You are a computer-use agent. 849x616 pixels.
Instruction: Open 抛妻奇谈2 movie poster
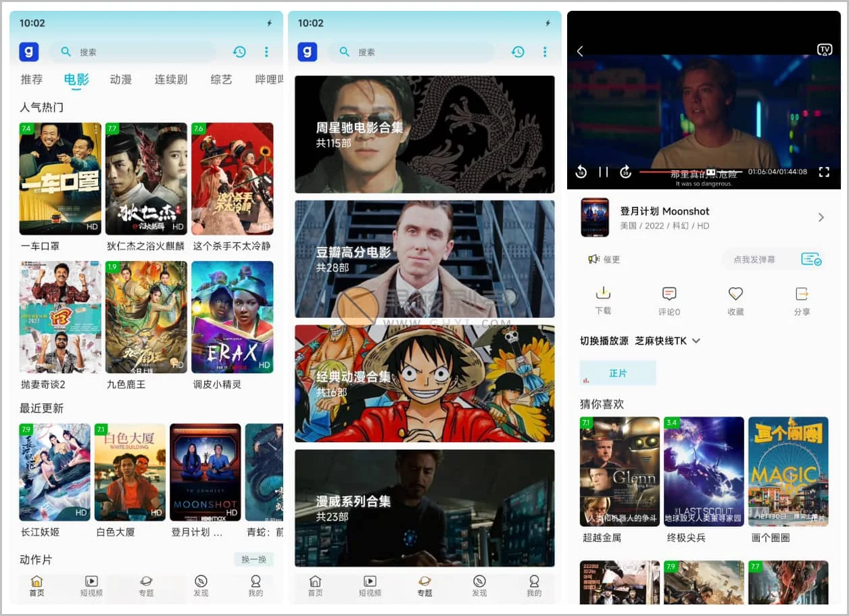(x=60, y=317)
